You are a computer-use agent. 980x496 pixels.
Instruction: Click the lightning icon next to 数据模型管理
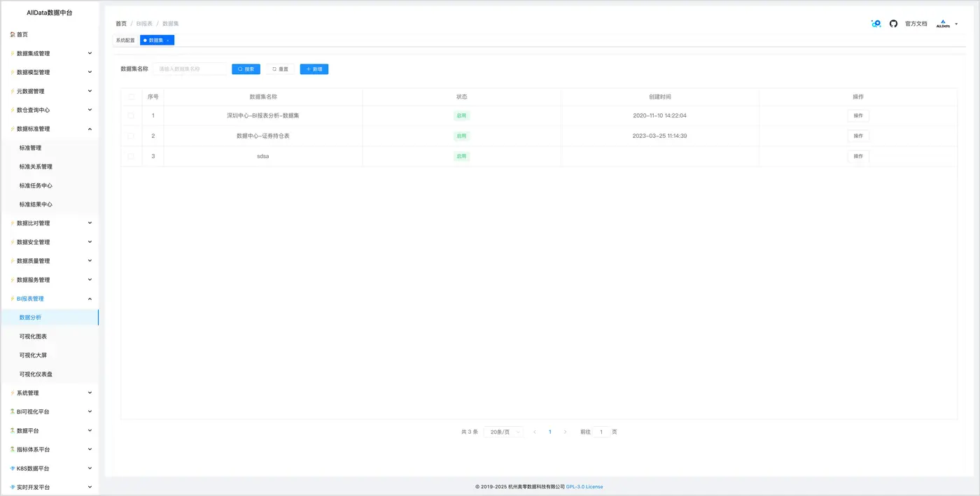tap(13, 72)
